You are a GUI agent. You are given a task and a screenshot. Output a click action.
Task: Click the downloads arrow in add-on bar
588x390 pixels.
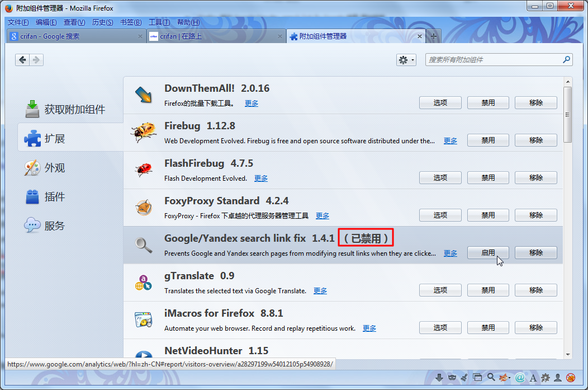(x=439, y=378)
